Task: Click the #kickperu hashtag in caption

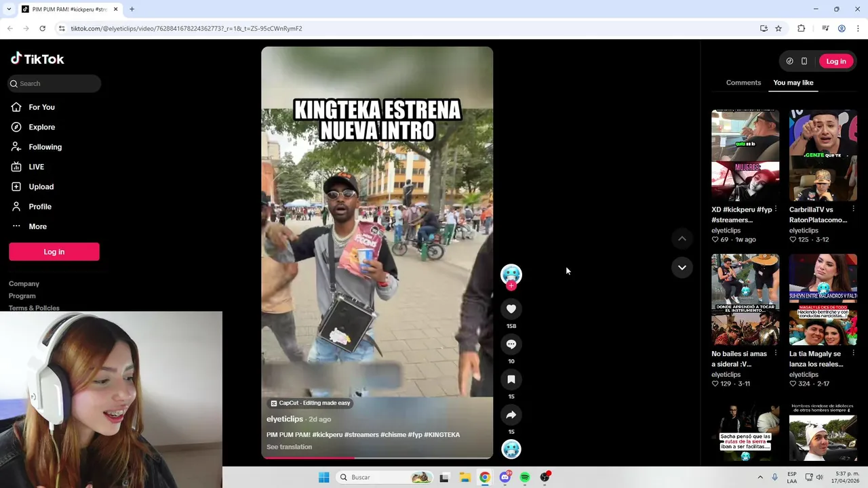Action: [327, 434]
